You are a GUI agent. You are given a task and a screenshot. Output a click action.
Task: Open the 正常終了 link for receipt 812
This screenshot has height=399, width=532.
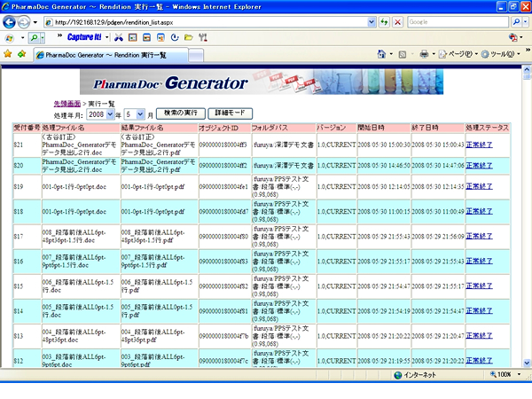479,360
